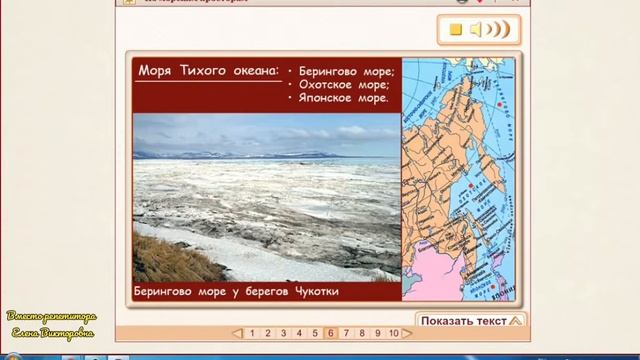The height and width of the screenshot is (360, 640).
Task: Open slide page 9
Action: [378, 333]
